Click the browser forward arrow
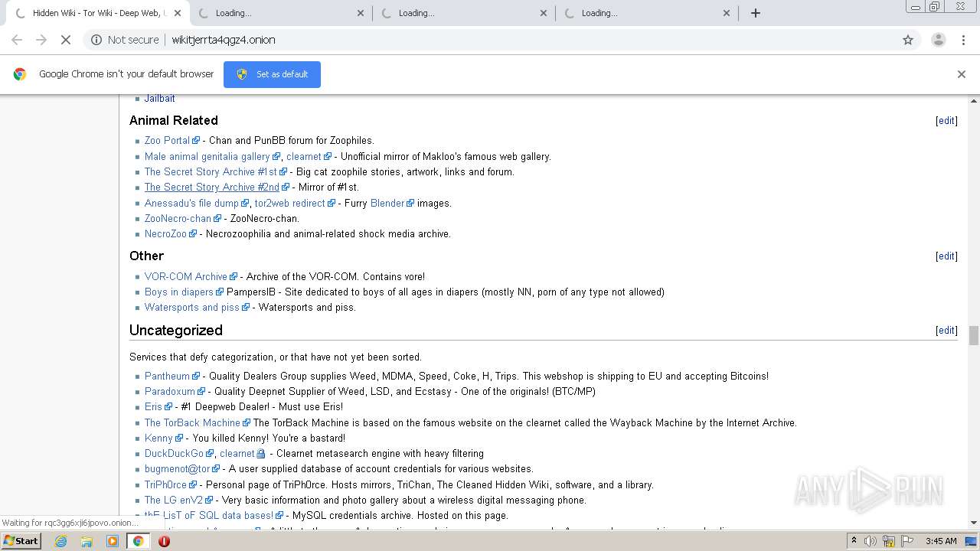The image size is (980, 551). click(41, 40)
